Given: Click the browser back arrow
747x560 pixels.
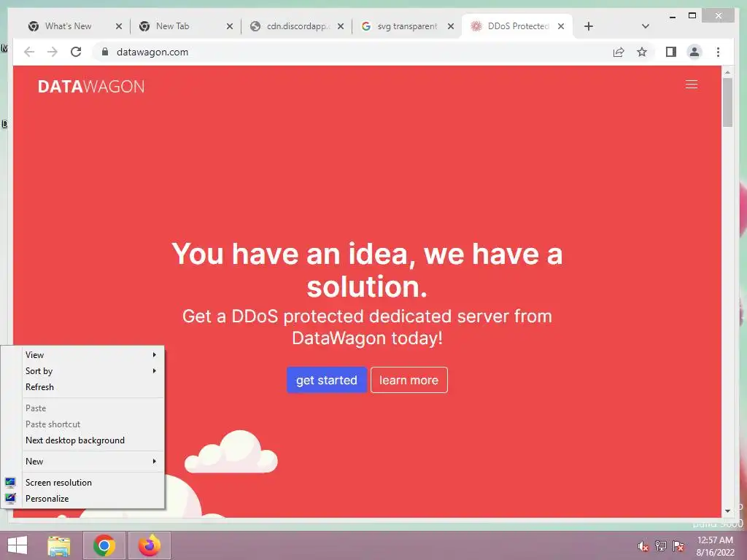Looking at the screenshot, I should [29, 52].
